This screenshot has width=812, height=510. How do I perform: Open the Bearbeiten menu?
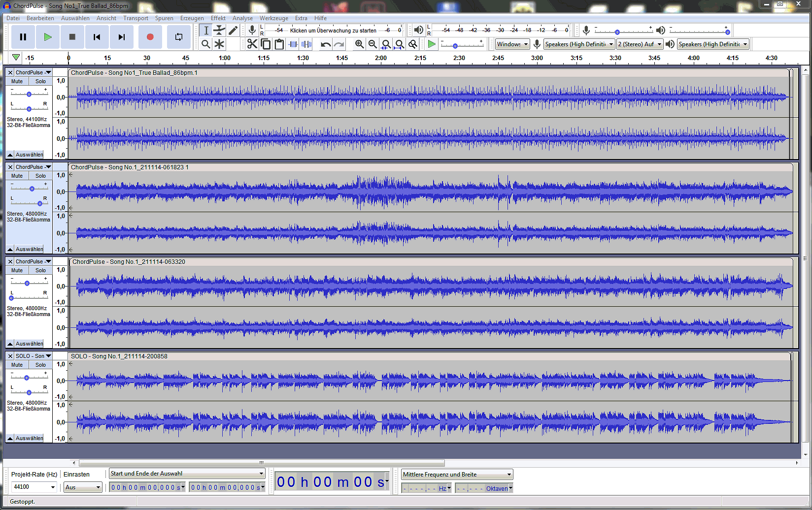(40, 18)
